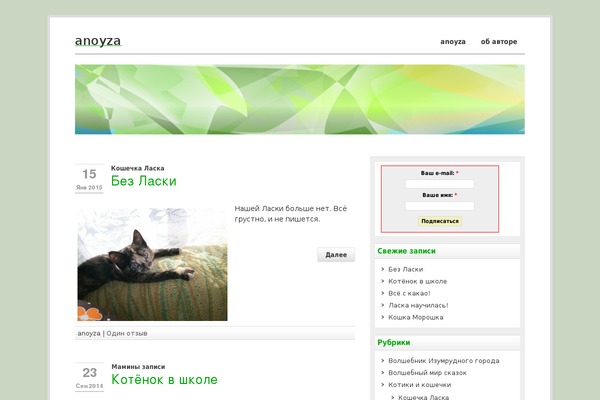Focus the Ваше имя input field
The image size is (600, 400).
click(440, 206)
